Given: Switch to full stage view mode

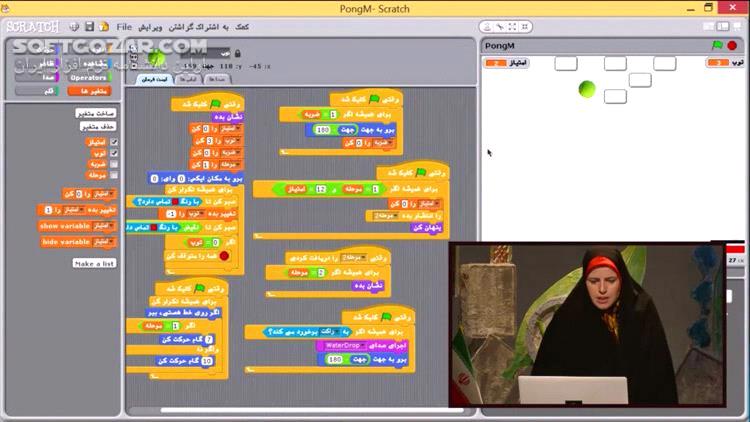Looking at the screenshot, I should 723,26.
